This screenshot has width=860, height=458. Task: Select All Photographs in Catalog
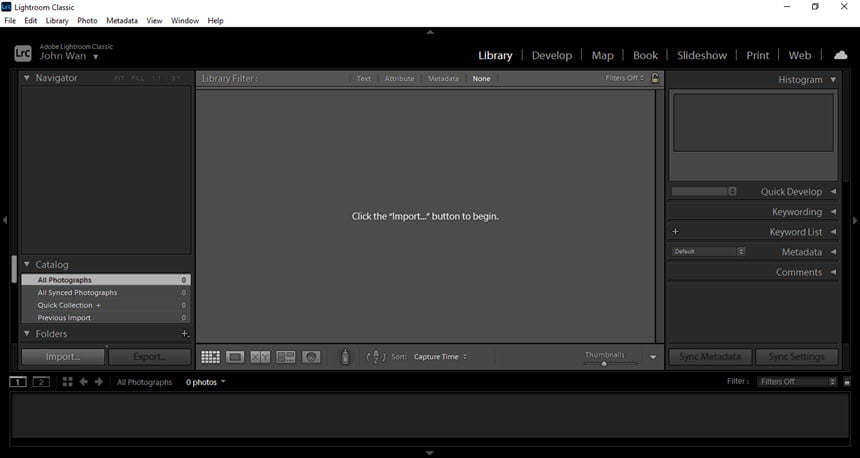tap(106, 280)
